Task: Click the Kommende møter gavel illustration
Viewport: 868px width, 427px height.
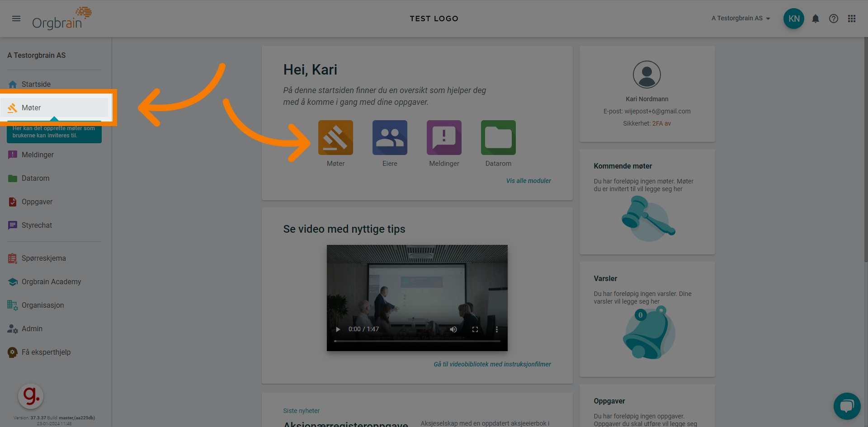Action: pyautogui.click(x=648, y=219)
